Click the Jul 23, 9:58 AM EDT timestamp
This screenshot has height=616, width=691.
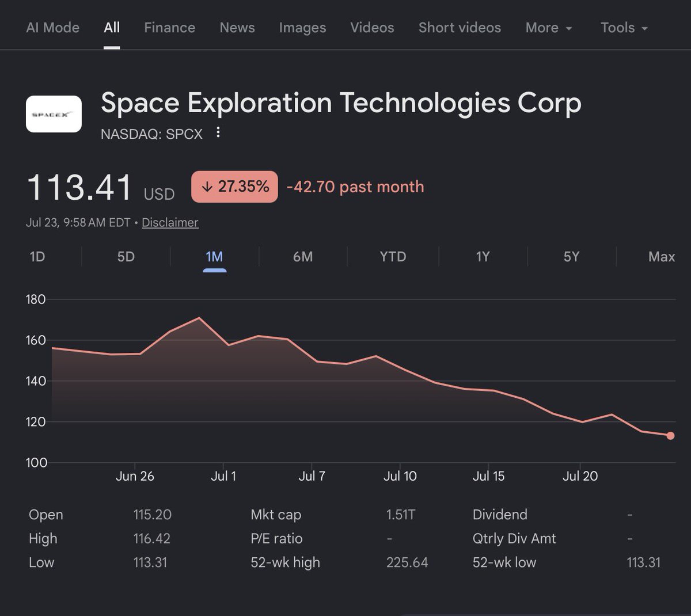(x=78, y=222)
